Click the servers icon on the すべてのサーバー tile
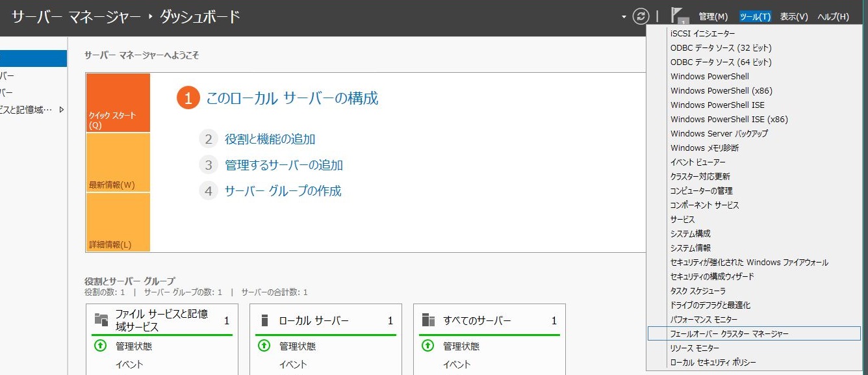868x375 pixels. 429,320
